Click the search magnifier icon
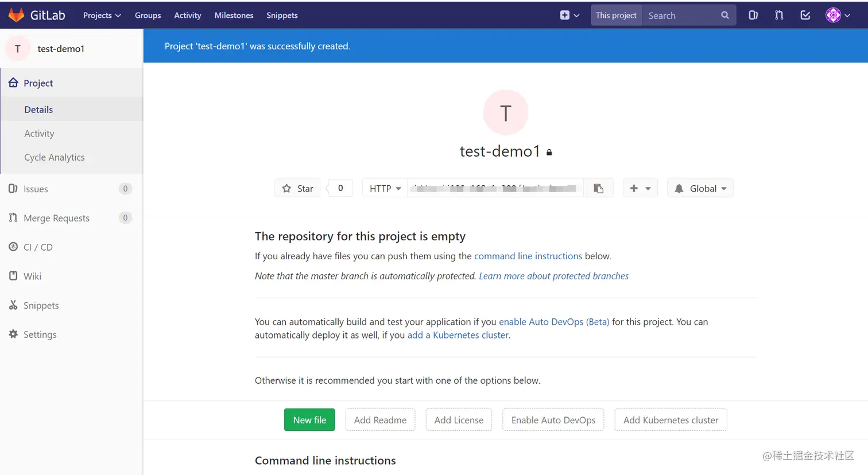The width and height of the screenshot is (868, 475). coord(725,15)
